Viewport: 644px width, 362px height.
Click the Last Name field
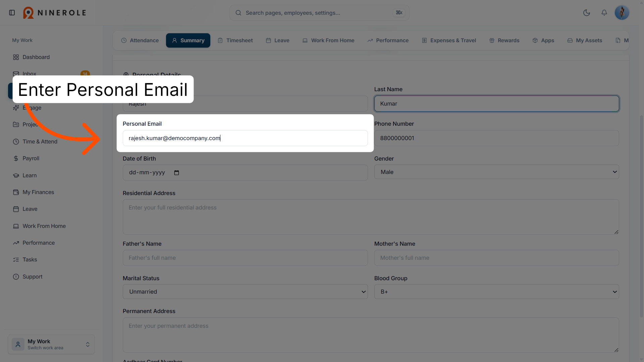click(x=496, y=104)
